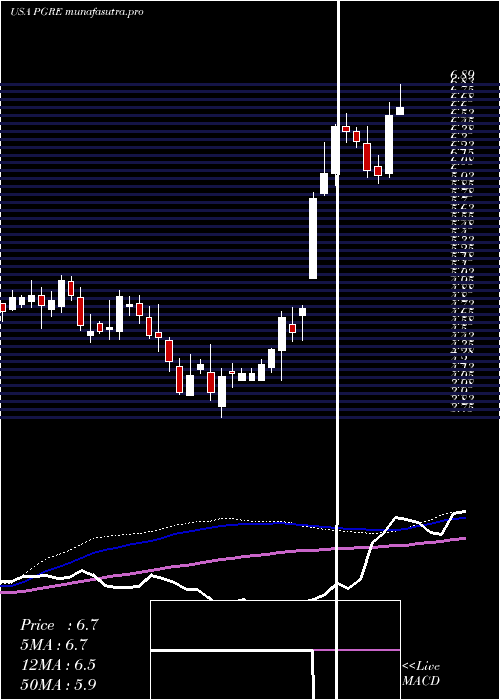This screenshot has height=700, width=500.
Task: Click the tall white breakout candlestick
Action: 313,238
